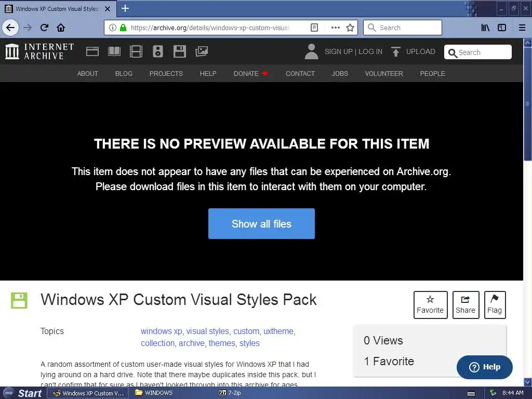Open the Library bookshelf icon

pos(485,28)
